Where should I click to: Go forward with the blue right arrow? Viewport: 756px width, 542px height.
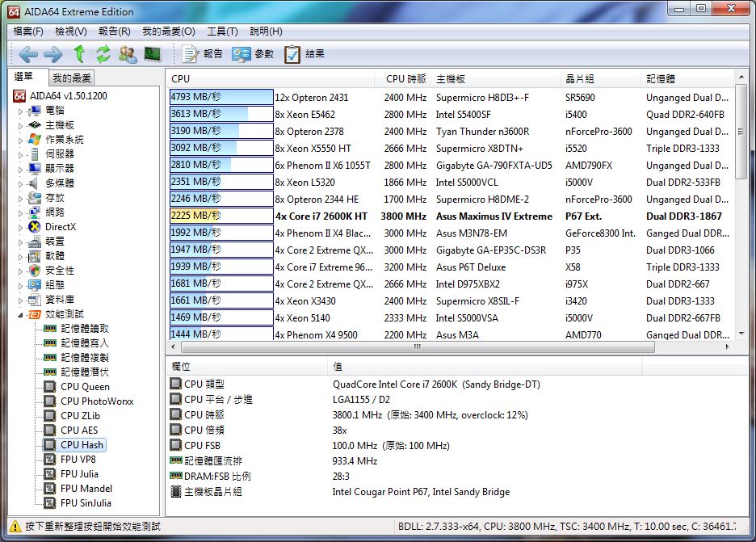tap(52, 54)
